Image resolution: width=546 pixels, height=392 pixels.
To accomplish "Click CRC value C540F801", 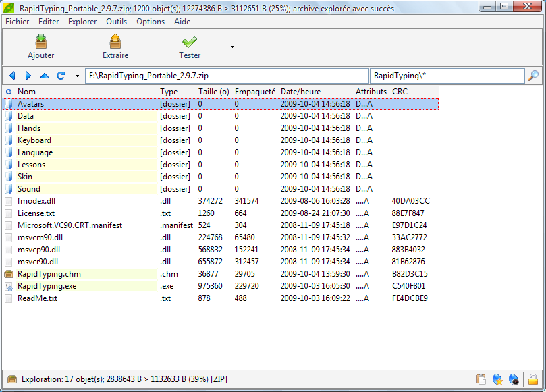I will coord(409,286).
